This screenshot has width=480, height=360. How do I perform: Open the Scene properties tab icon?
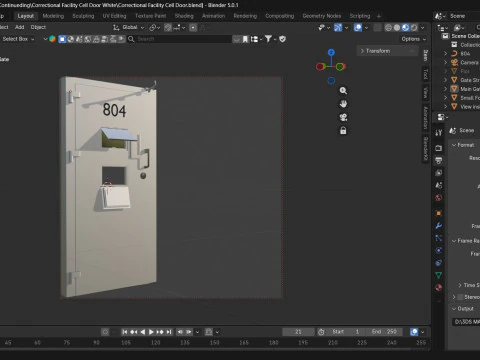tap(439, 185)
